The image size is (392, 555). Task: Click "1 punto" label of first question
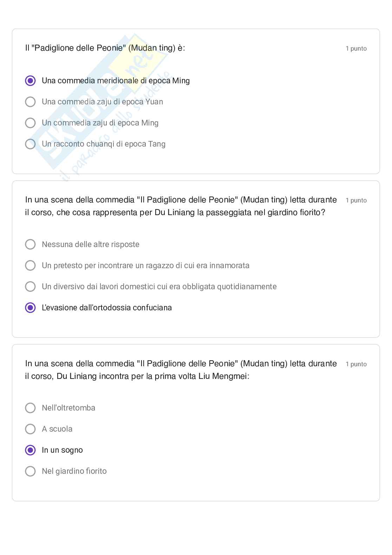(x=356, y=49)
